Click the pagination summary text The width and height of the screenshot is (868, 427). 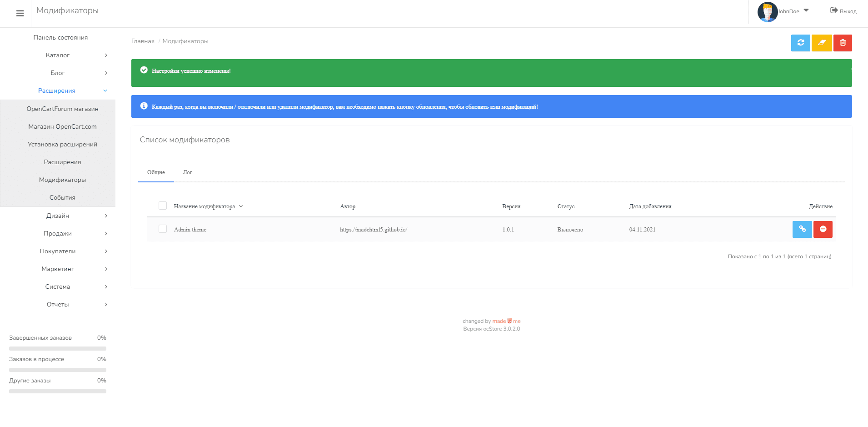[x=779, y=256]
